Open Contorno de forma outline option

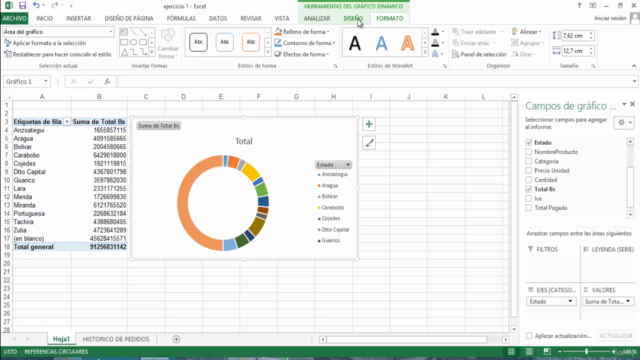(304, 43)
